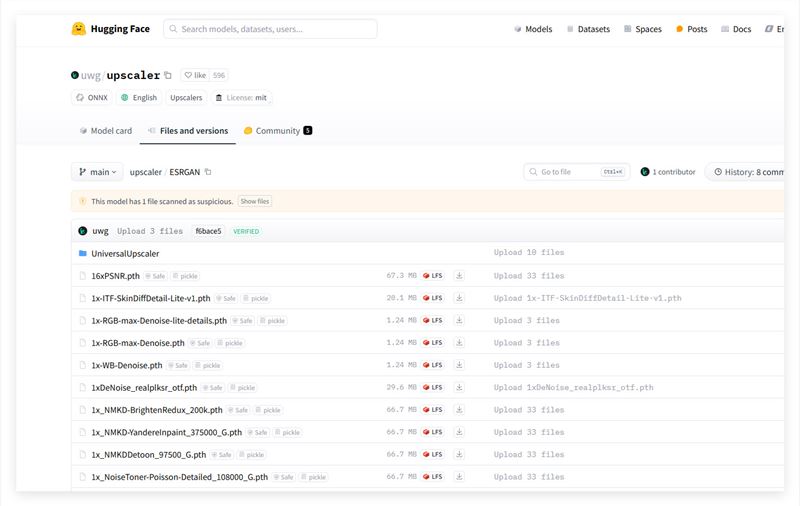Copy the uwg/upscaler model name
800x506 pixels.
click(x=168, y=75)
